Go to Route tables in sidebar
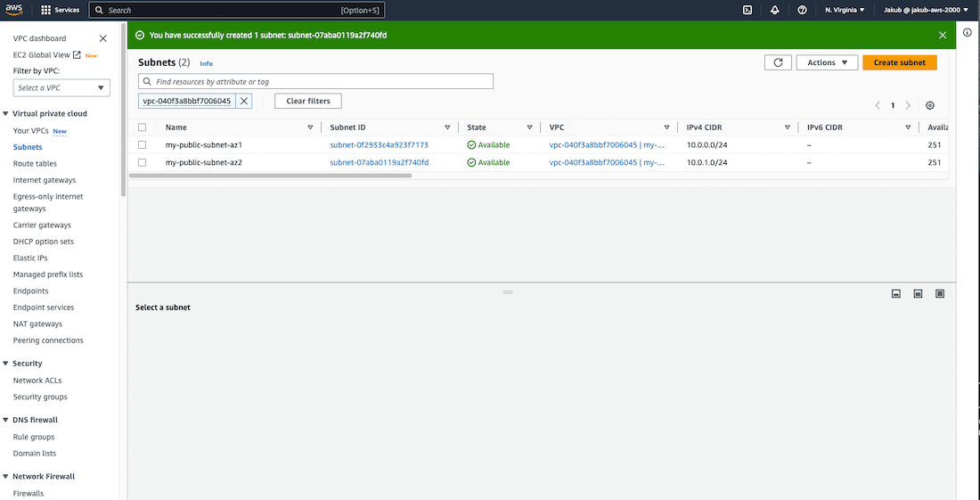980x500 pixels. click(35, 164)
